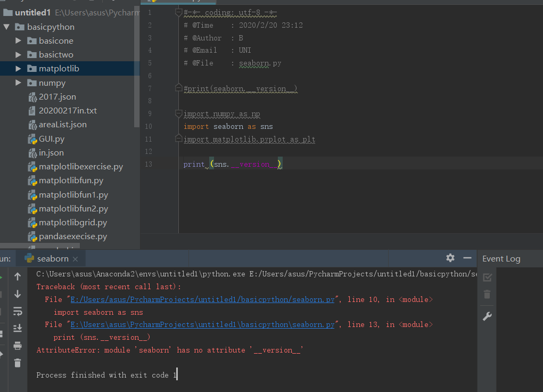Collapse the basicpython folder arrow

[x=6, y=27]
